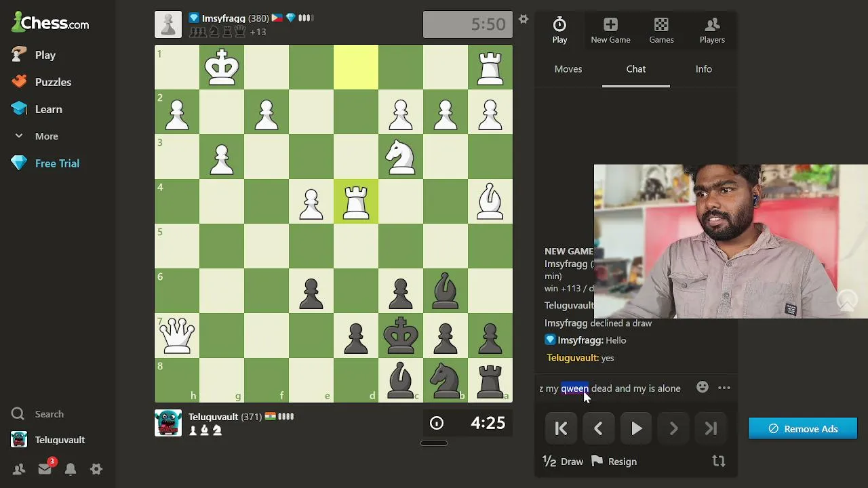The image size is (868, 488).
Task: Select the black pawn on d7
Action: 356,335
